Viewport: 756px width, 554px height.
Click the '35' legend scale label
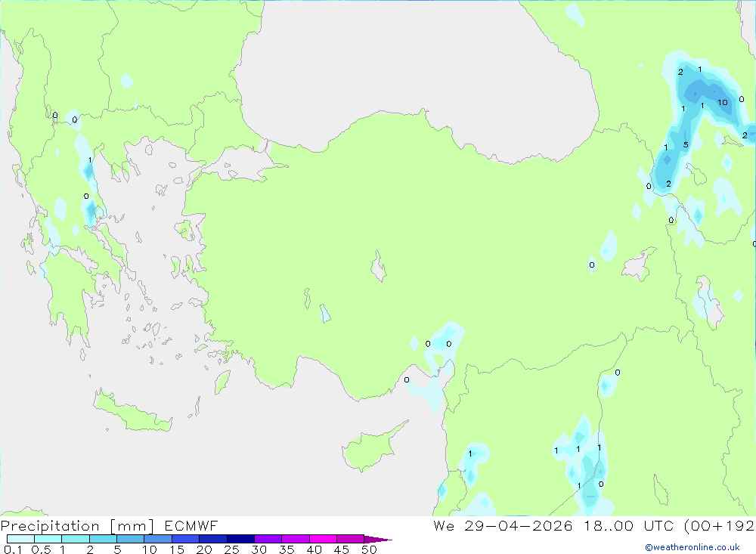287,549
